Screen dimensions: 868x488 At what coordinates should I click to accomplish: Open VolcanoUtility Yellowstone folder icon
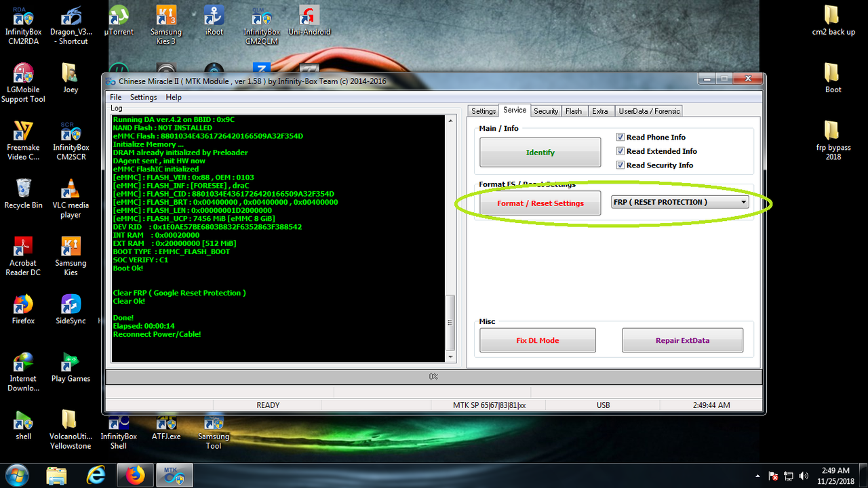pos(71,430)
